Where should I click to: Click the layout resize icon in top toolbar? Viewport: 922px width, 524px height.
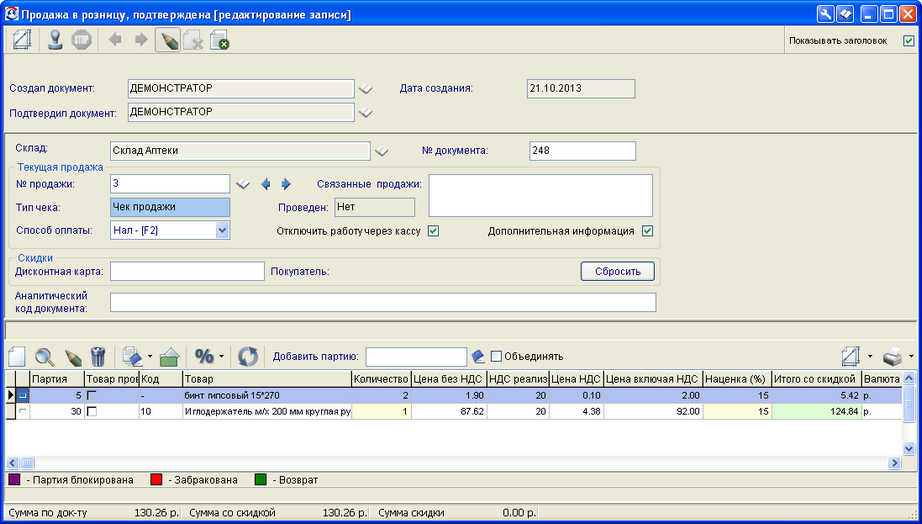pyautogui.click(x=22, y=41)
